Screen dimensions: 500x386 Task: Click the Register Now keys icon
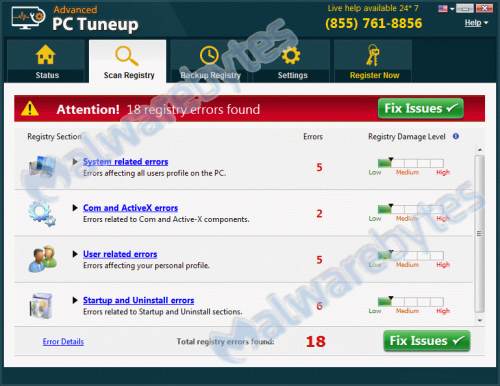coord(373,55)
